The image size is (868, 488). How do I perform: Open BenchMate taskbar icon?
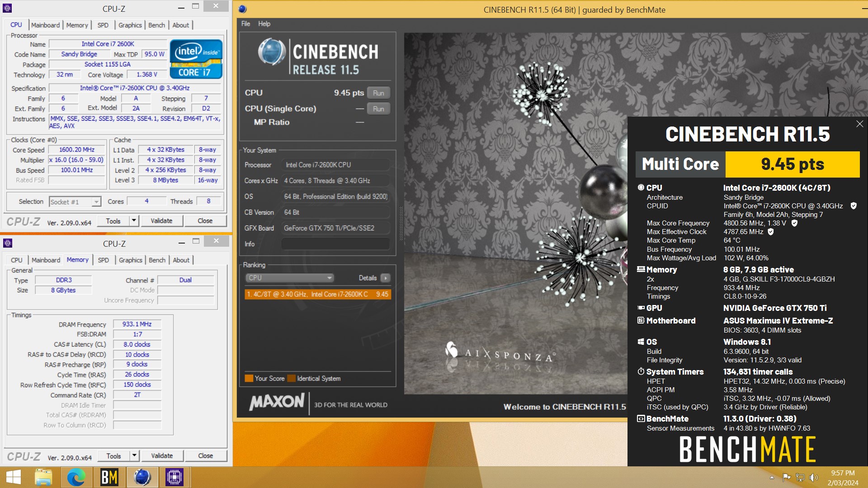click(109, 477)
